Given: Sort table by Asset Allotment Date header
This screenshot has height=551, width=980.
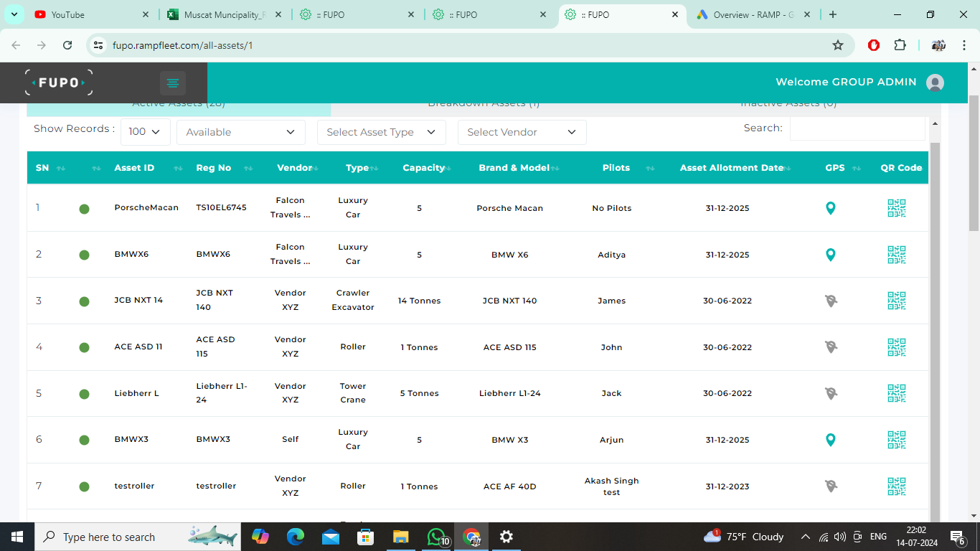Looking at the screenshot, I should pos(732,168).
